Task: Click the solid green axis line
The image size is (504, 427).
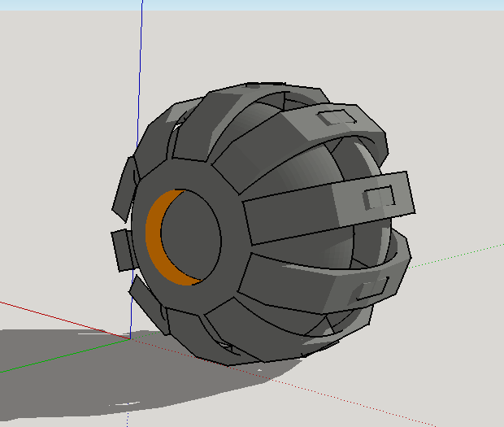Action: pos(64,355)
